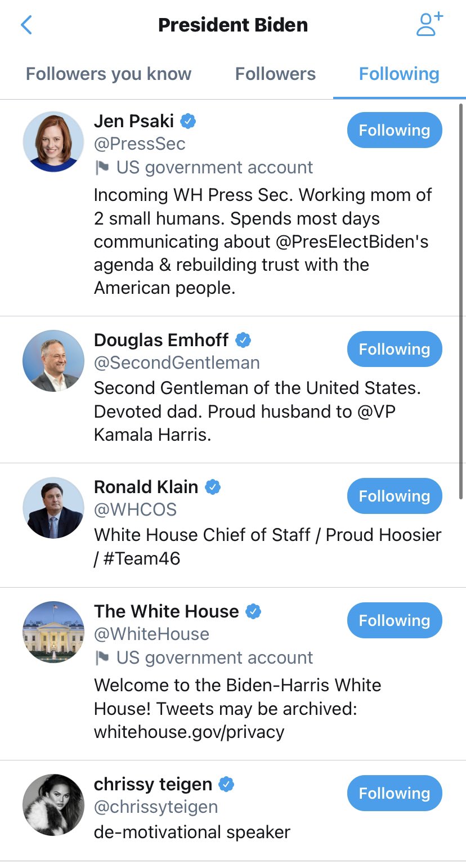Go back using the left chevron
This screenshot has width=466, height=868.
pyautogui.click(x=26, y=25)
